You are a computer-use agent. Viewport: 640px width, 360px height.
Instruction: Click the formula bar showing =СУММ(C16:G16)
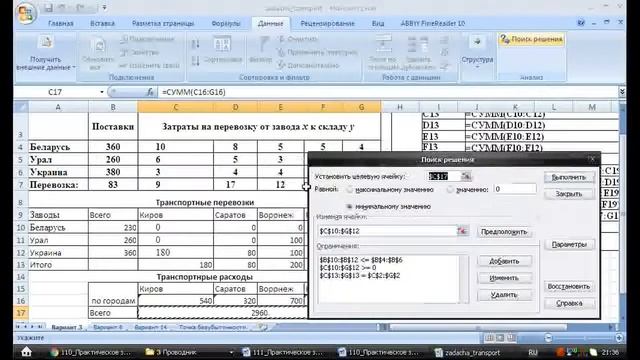click(388, 92)
